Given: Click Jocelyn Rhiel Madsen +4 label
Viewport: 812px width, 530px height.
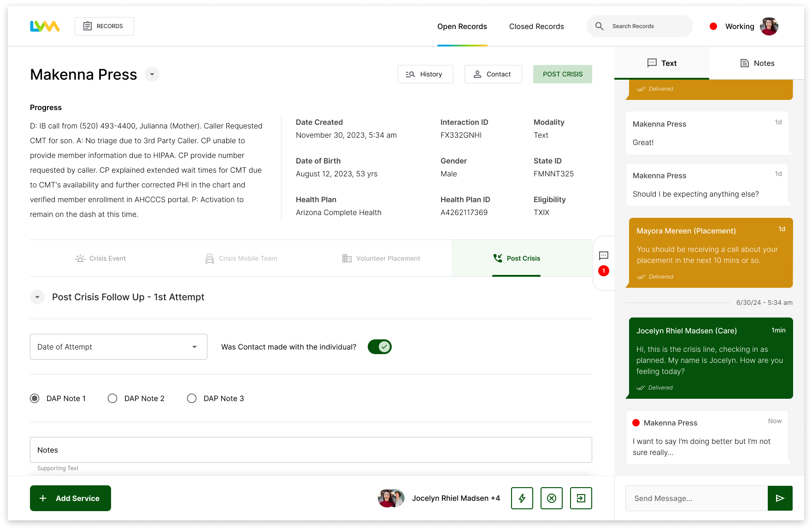Looking at the screenshot, I should tap(456, 498).
